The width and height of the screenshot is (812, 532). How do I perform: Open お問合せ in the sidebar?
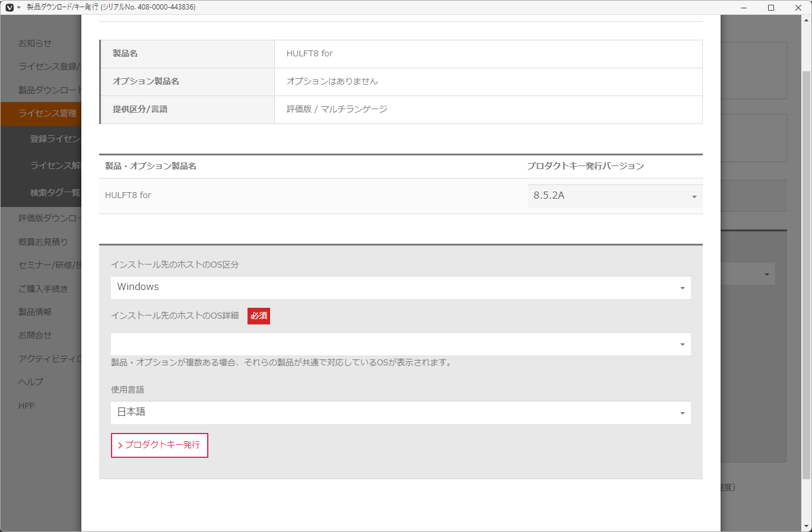[x=35, y=335]
